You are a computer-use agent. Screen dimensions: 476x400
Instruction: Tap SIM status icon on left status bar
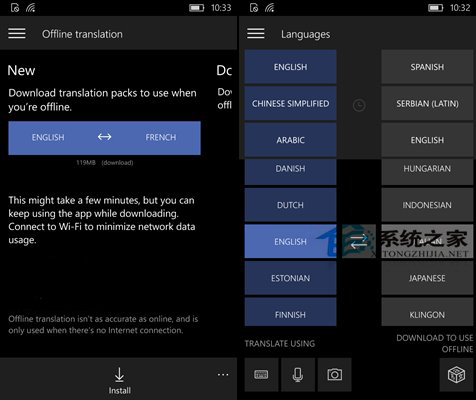(15, 8)
